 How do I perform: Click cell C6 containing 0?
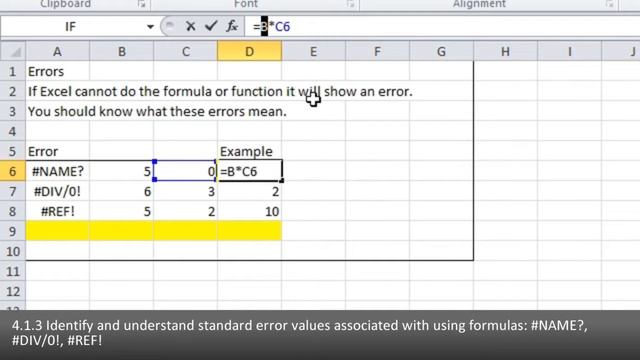pos(186,171)
